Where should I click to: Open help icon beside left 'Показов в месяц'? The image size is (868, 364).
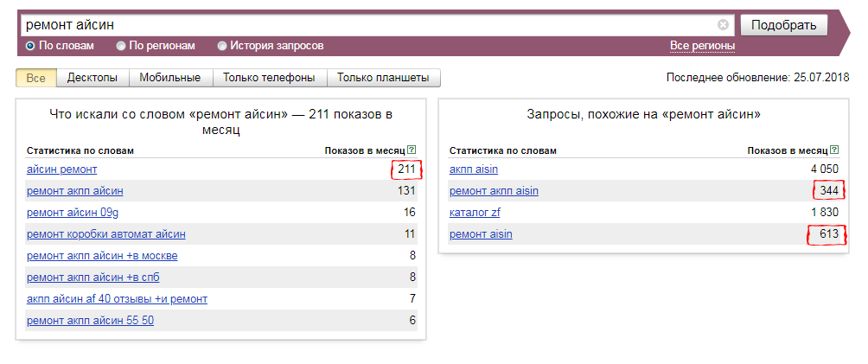(412, 150)
